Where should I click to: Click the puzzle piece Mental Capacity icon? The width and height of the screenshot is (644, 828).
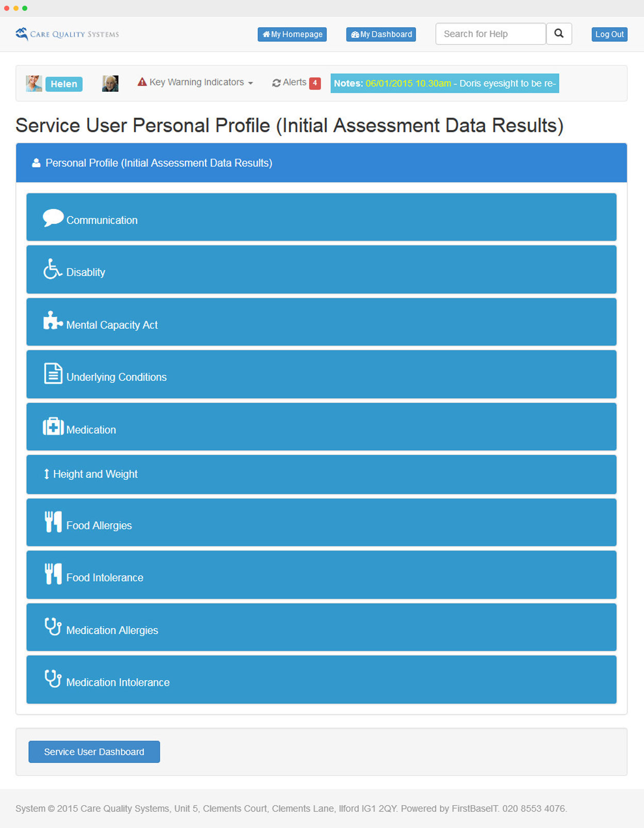point(53,321)
